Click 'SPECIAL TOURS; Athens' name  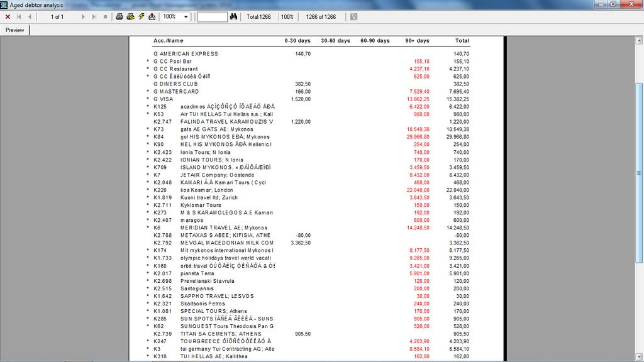click(214, 311)
